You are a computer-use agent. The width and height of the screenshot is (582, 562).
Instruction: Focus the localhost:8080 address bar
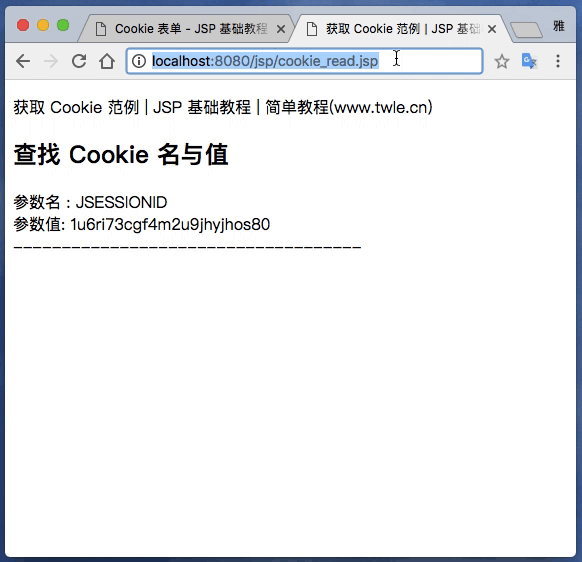click(304, 61)
